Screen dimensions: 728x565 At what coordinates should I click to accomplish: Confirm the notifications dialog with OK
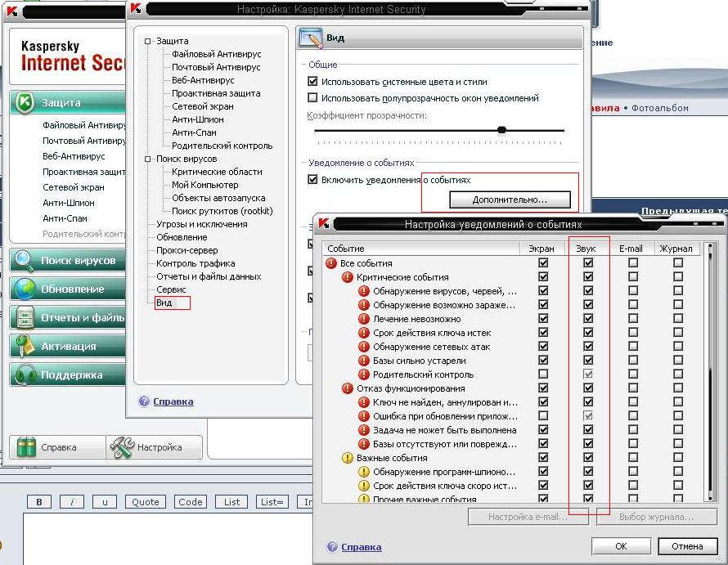(x=621, y=546)
